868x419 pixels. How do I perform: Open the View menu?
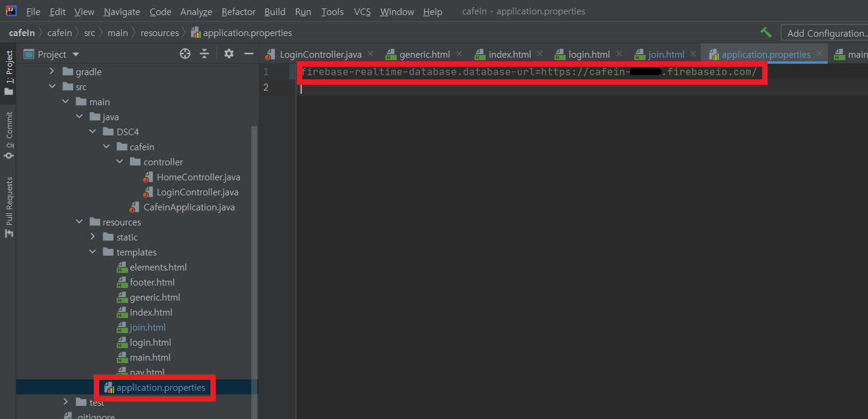[84, 11]
